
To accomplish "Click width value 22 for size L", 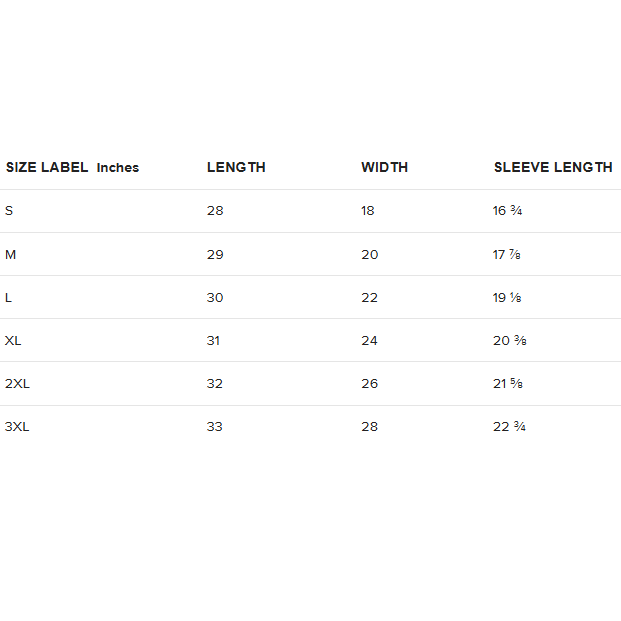I will point(370,297).
